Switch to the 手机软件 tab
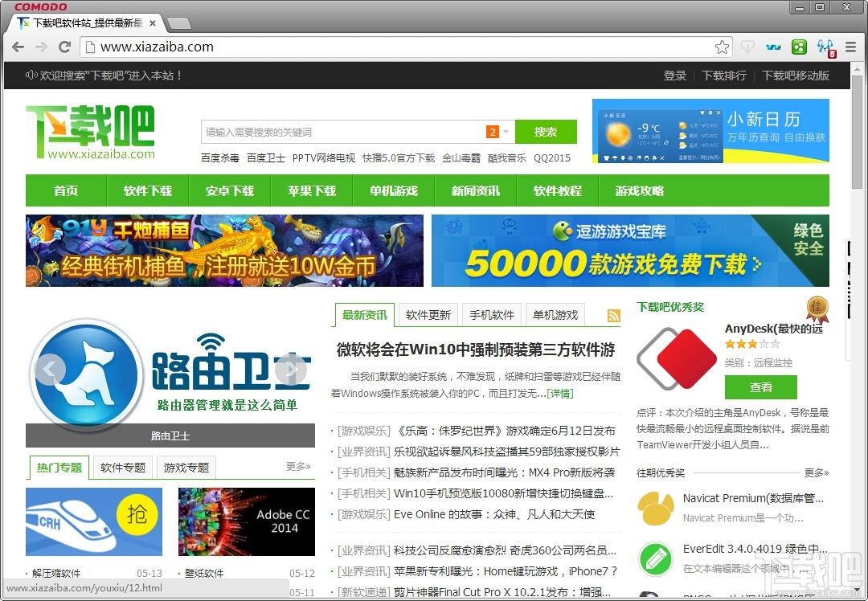The height and width of the screenshot is (601, 868). point(492,315)
